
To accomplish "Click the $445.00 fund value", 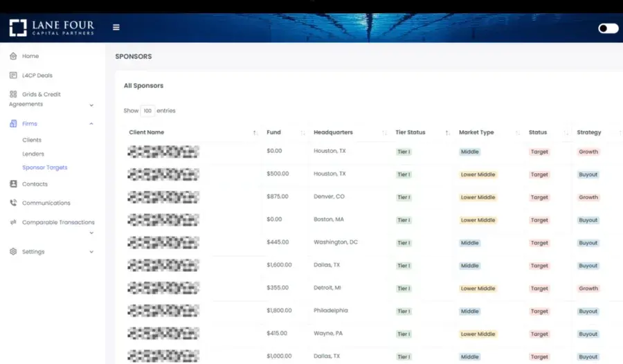I will [278, 242].
